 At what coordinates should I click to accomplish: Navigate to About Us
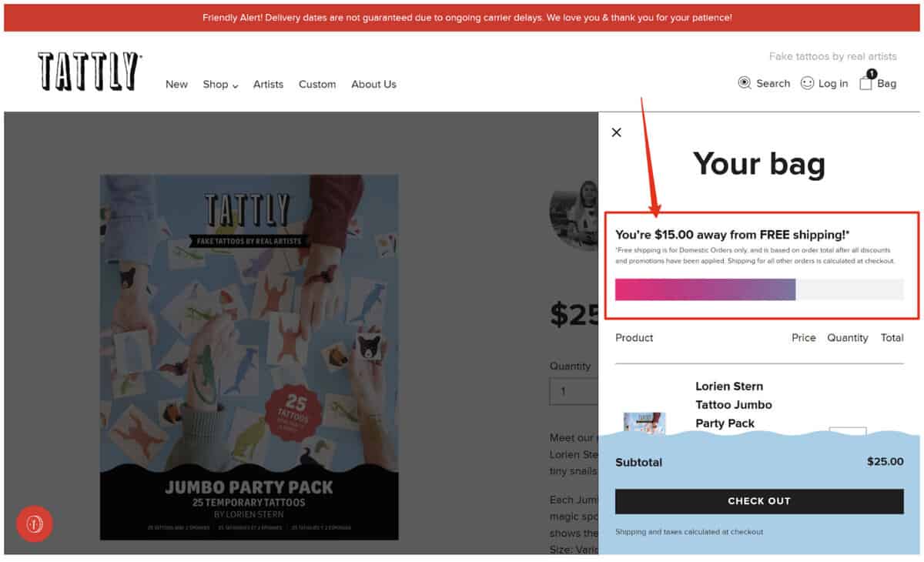373,85
